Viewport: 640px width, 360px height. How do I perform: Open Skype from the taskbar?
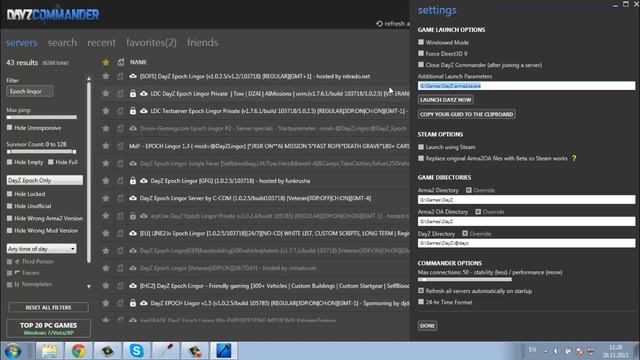point(136,351)
